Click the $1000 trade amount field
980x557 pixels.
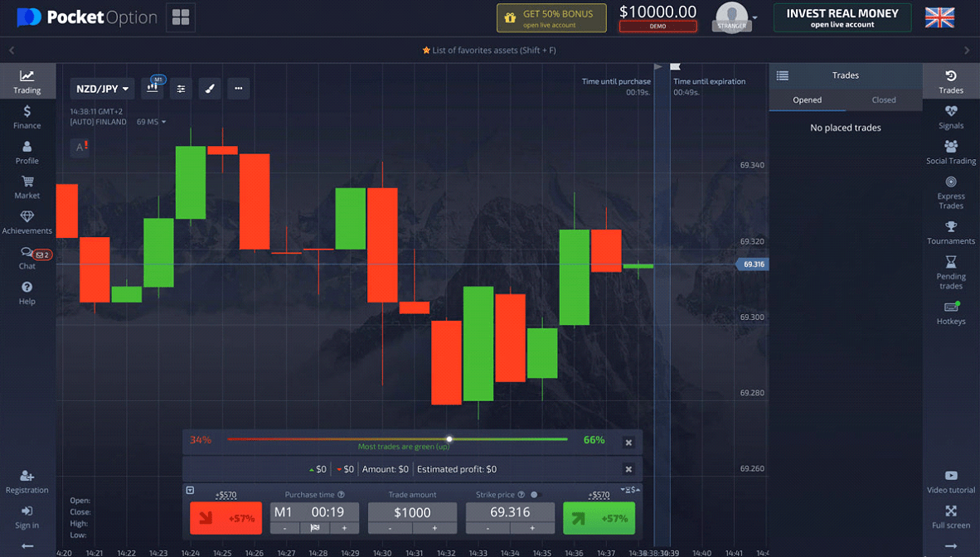(x=412, y=512)
